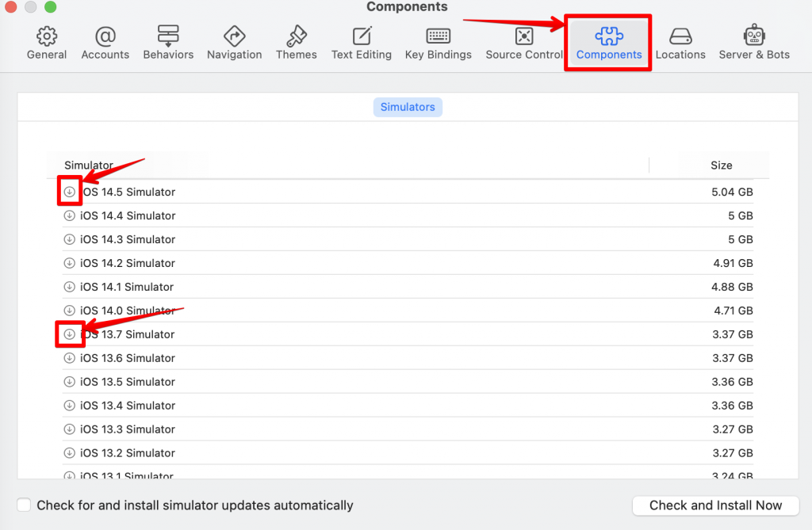This screenshot has width=812, height=530.
Task: Download the iOS 14.0 Simulator
Action: point(70,311)
